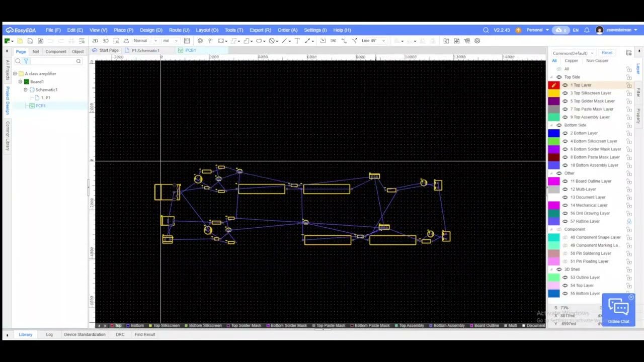Click the Save file icon
This screenshot has height=362, width=644.
(x=30, y=41)
